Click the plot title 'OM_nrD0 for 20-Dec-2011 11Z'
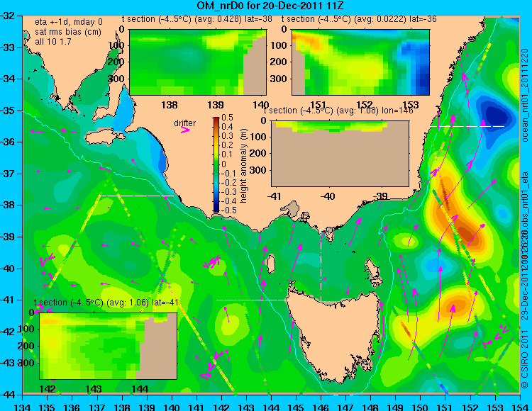 [x=270, y=6]
